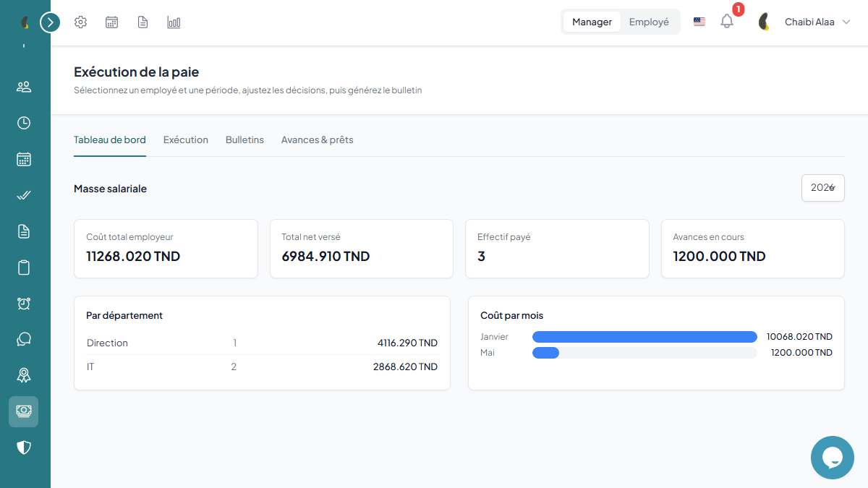This screenshot has height=488, width=868.
Task: Open the floating chat support button
Action: pos(833,458)
